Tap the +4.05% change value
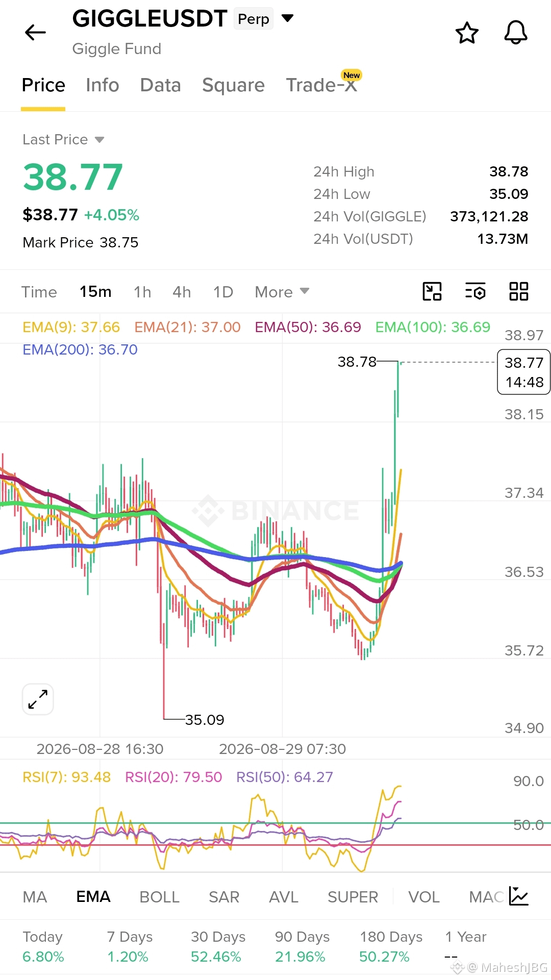Image resolution: width=551 pixels, height=980 pixels. coord(112,215)
